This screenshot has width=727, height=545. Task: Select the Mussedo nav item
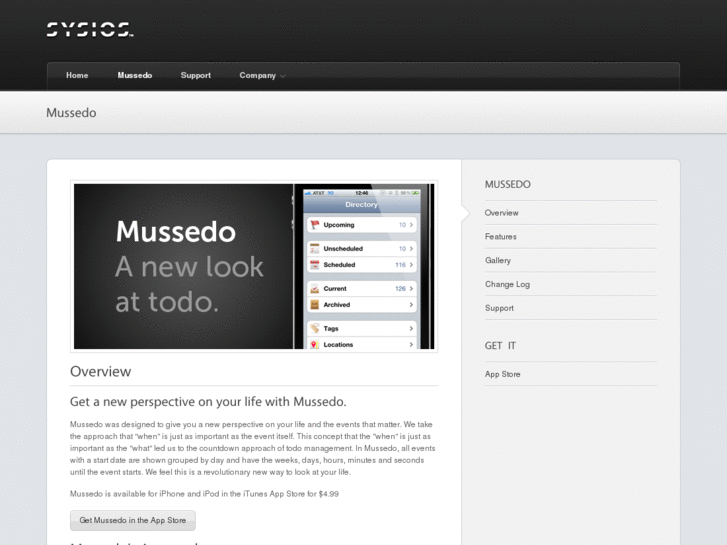tap(134, 75)
